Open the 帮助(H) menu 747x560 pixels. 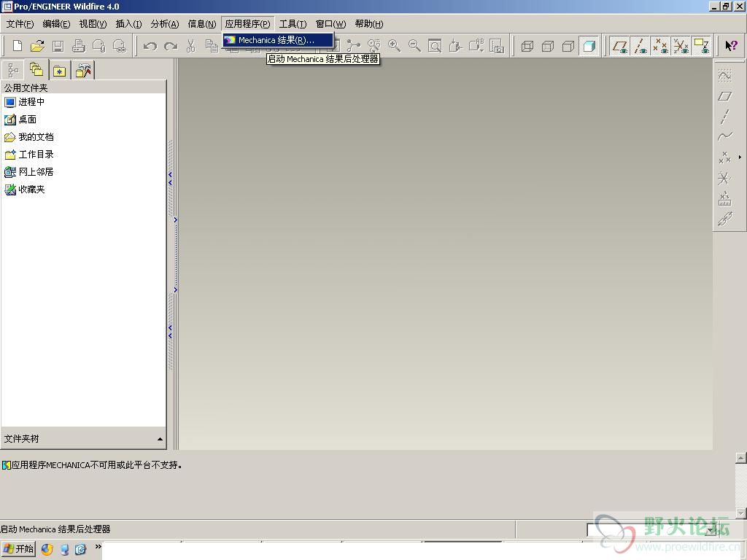368,24
